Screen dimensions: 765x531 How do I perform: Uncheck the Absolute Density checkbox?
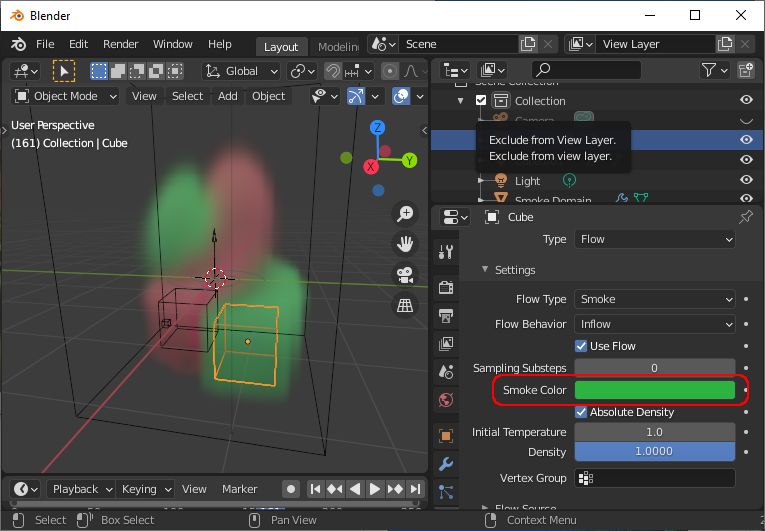pos(581,412)
